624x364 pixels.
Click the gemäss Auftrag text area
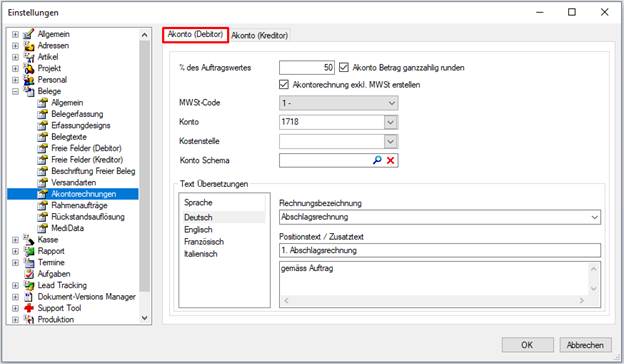click(434, 278)
